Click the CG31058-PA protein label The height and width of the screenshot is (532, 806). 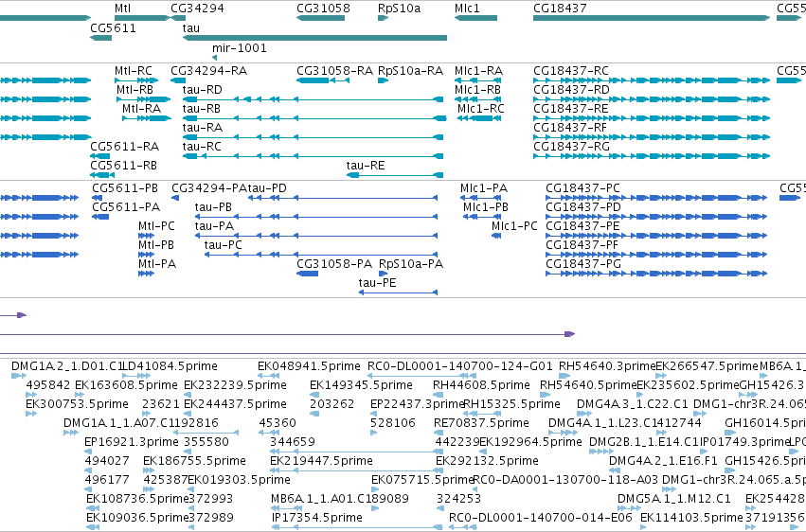point(334,263)
